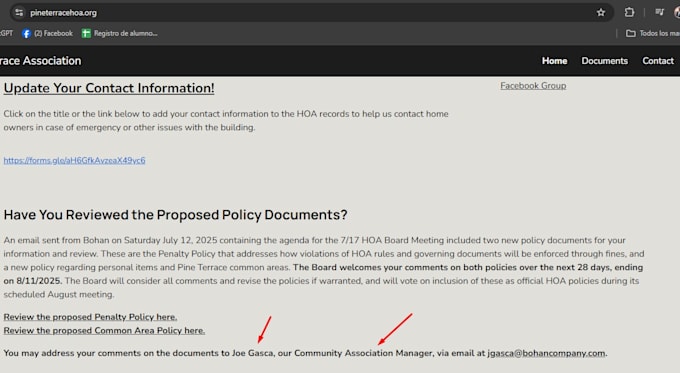The width and height of the screenshot is (680, 373).
Task: Click the 'Have You Reviewed the Proposed Policy Documents?' heading
Action: point(175,215)
